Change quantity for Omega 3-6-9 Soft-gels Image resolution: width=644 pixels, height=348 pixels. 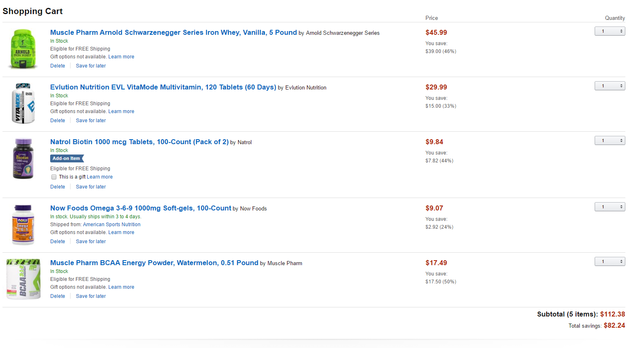[x=610, y=207]
